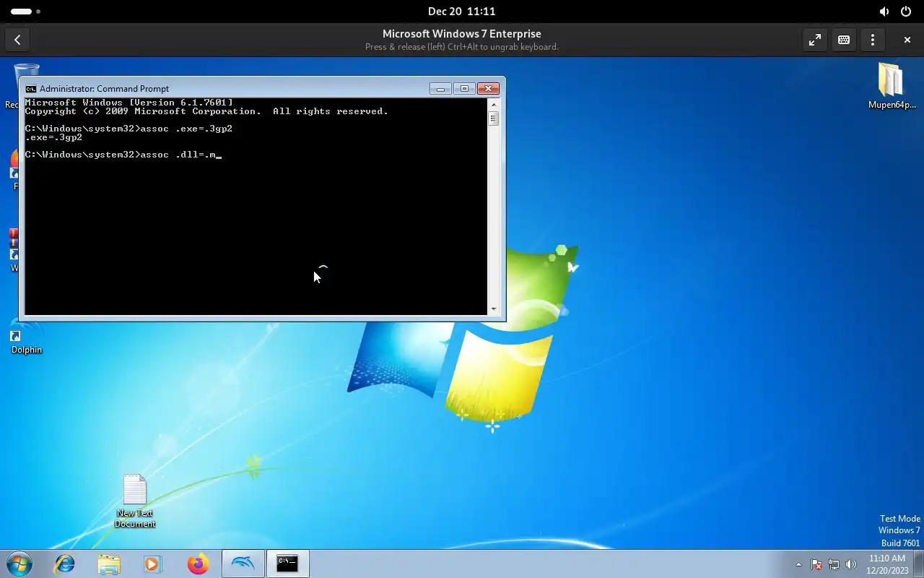The height and width of the screenshot is (578, 924).
Task: Click the Windows volume speaker tray icon
Action: [x=850, y=564]
